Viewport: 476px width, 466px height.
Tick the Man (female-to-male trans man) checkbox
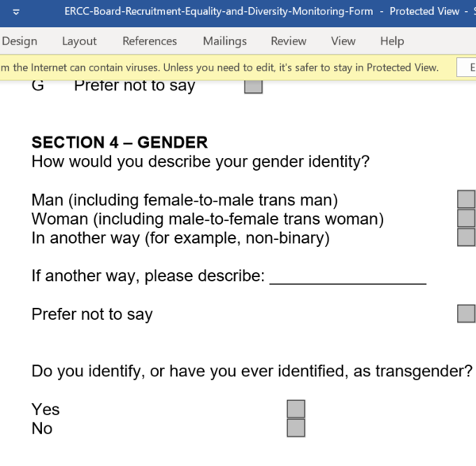click(x=466, y=199)
